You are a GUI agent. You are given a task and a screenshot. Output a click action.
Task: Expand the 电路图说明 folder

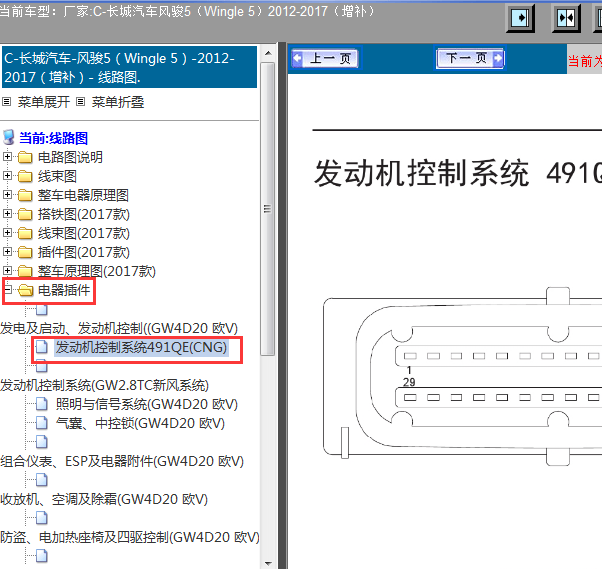pos(7,157)
